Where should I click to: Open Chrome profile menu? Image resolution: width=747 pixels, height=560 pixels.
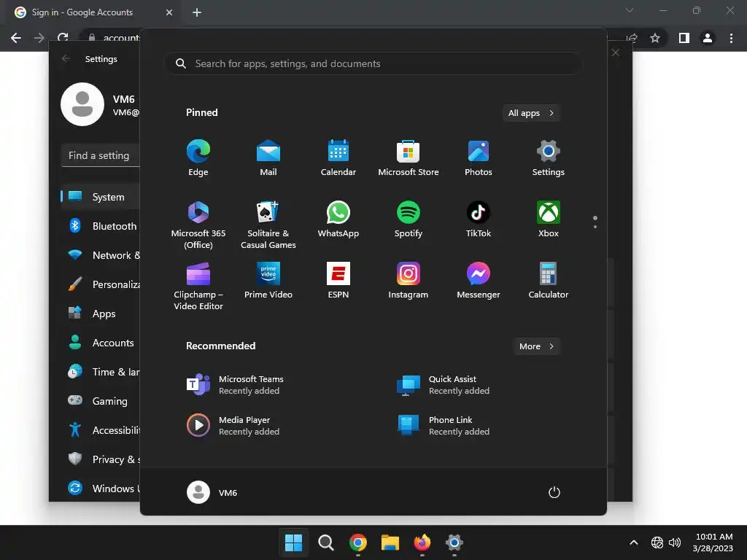708,38
